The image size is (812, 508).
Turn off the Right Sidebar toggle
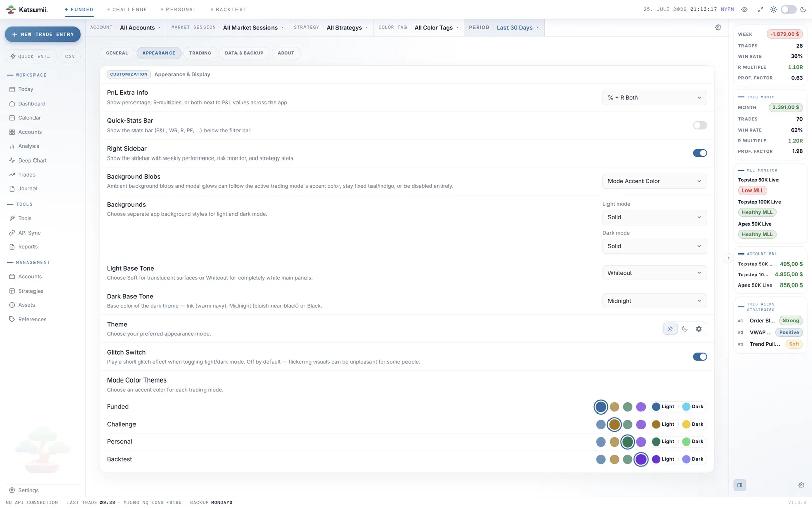700,153
